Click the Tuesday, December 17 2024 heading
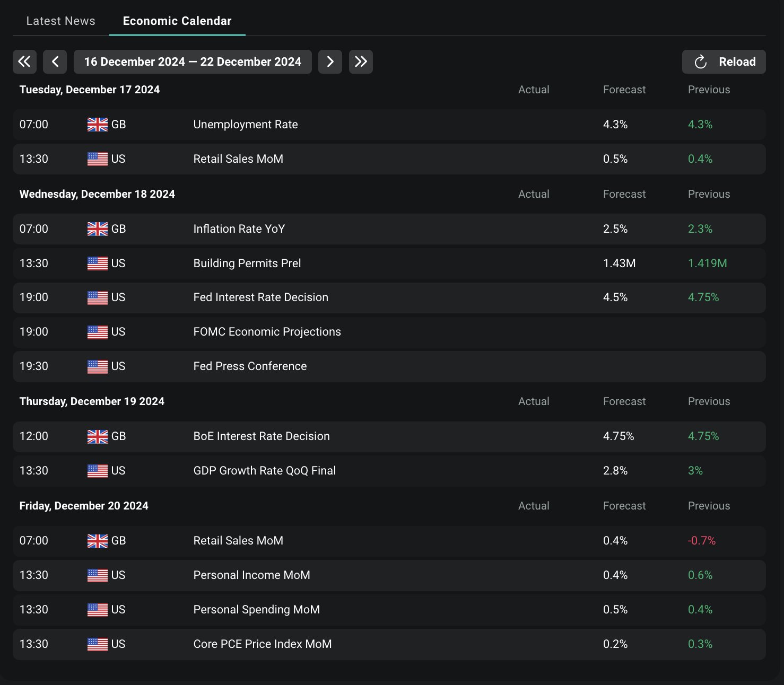Image resolution: width=784 pixels, height=685 pixels. (90, 90)
